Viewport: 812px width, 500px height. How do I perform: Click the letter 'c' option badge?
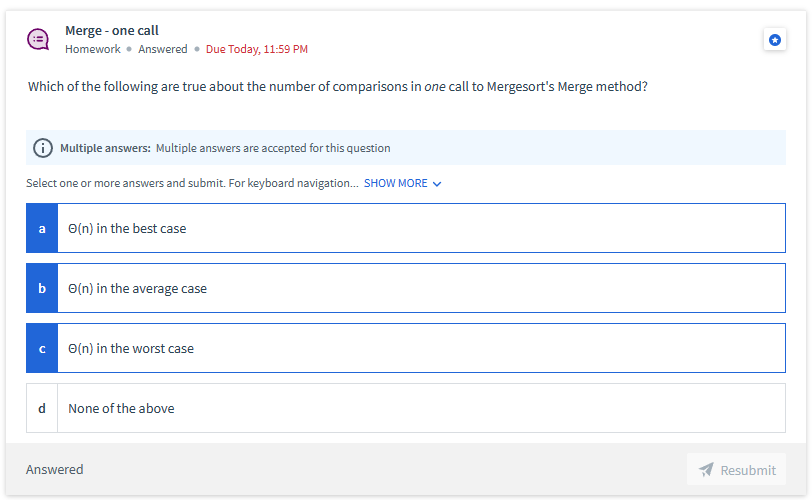[42, 348]
